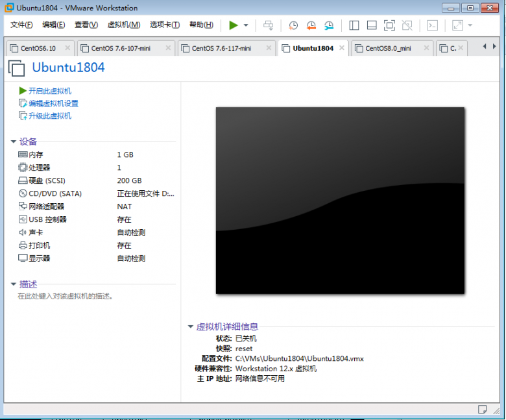Select the 声卡 sound card row
Viewport: 506px width, 420px height.
click(x=96, y=232)
